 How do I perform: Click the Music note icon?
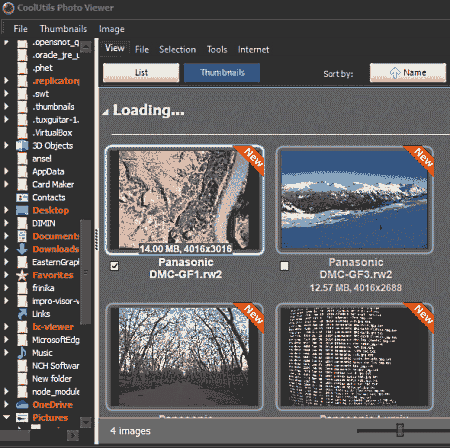coord(22,353)
